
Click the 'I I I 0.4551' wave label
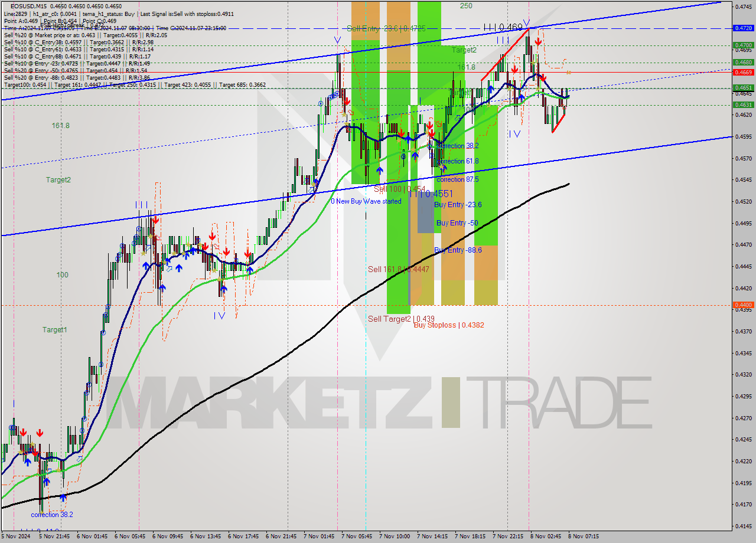[x=431, y=194]
